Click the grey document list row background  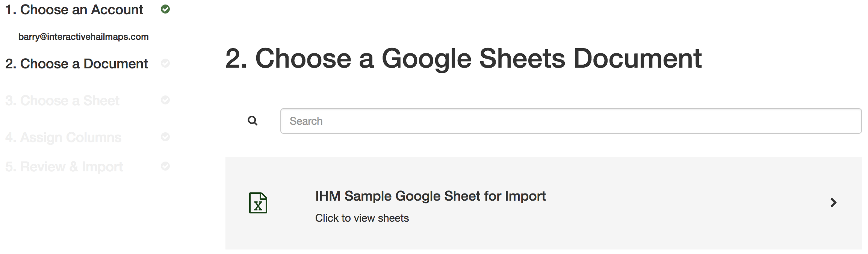pos(543,203)
